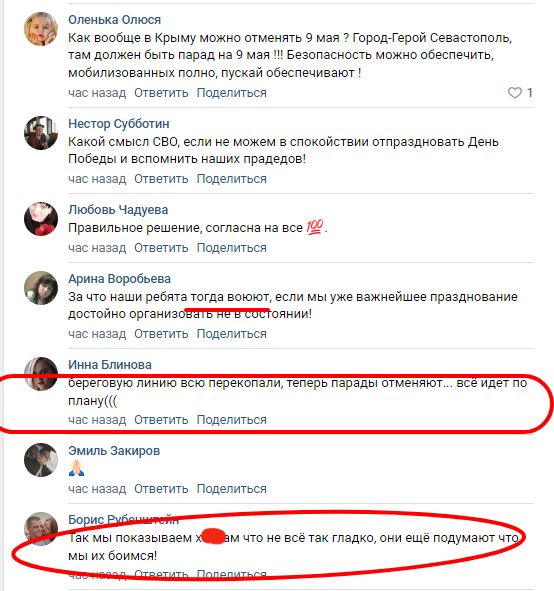Viewport: 554px width, 591px height.
Task: Share Нестор Субботин's comment via Поделиться
Action: point(231,179)
